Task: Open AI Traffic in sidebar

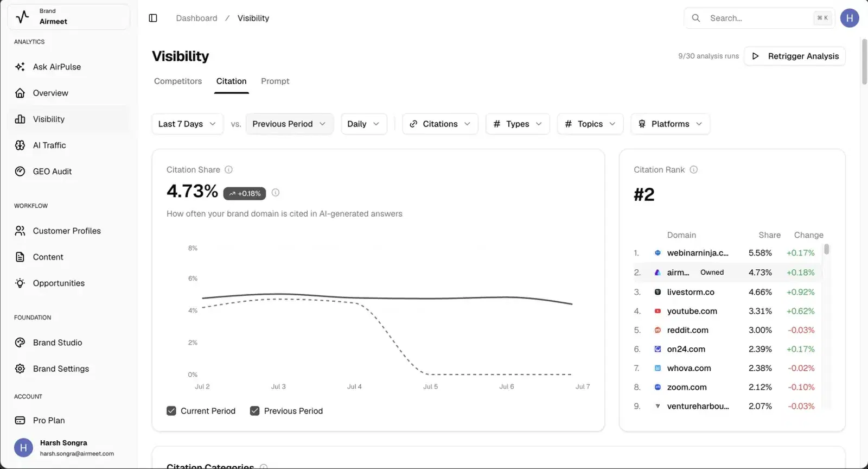Action: pos(69,145)
